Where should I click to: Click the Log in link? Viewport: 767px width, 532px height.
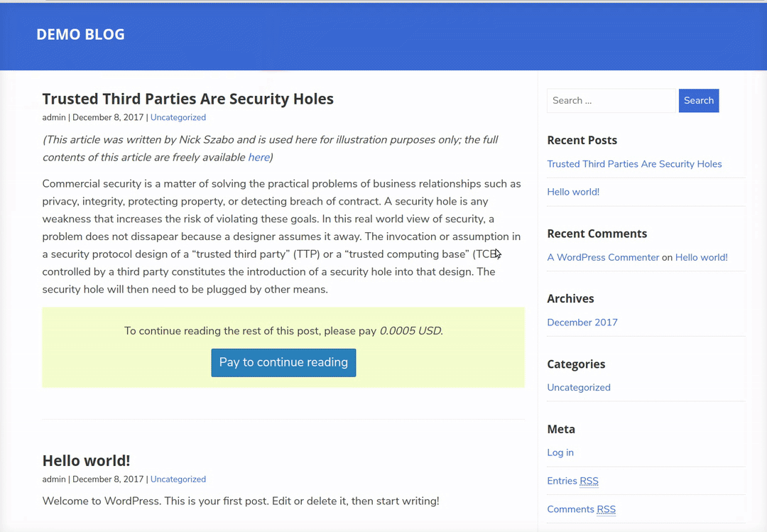pos(560,452)
